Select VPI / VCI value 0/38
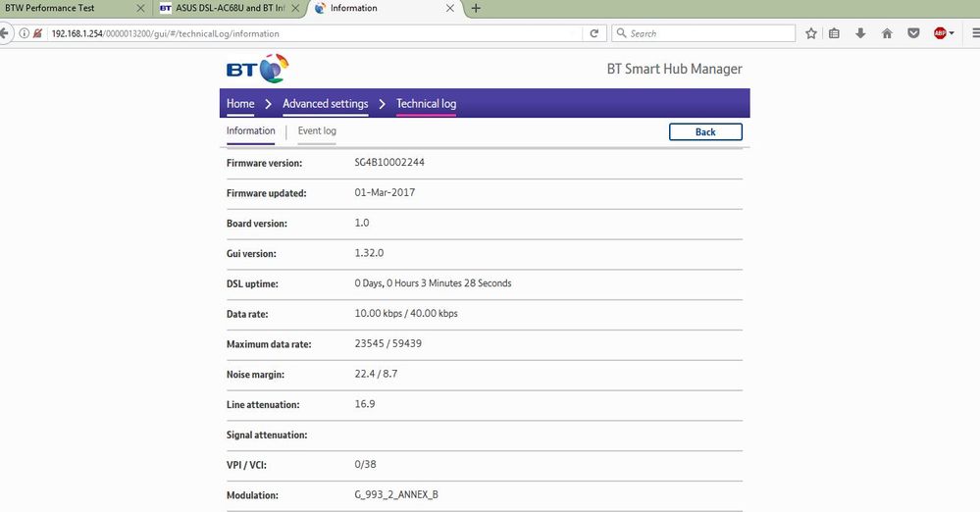 coord(365,465)
